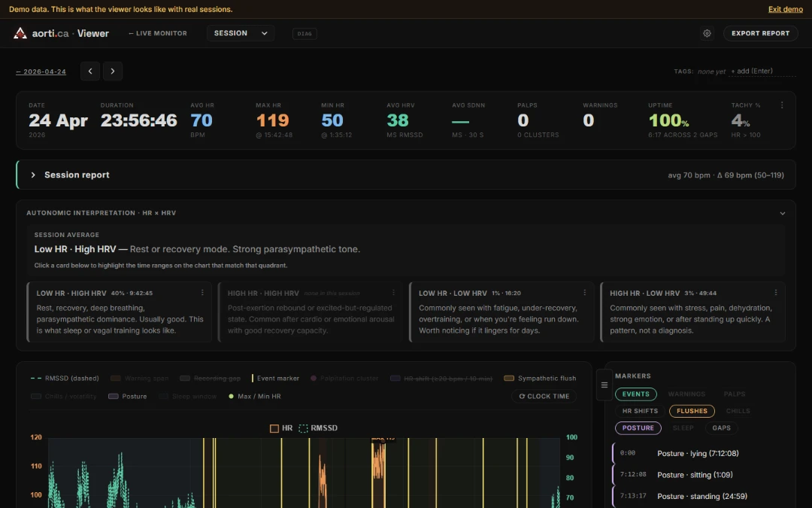The image size is (812, 508).
Task: Open the DIAG tab
Action: pos(304,34)
